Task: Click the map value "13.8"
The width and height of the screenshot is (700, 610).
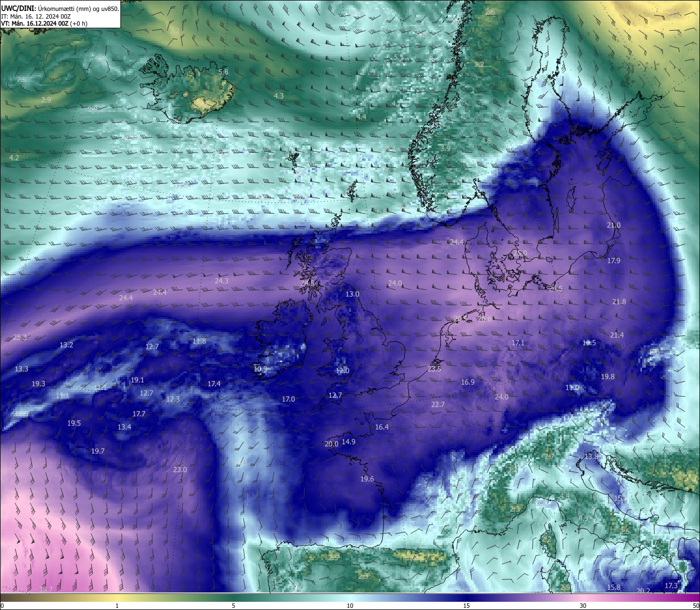Action: pyautogui.click(x=591, y=456)
